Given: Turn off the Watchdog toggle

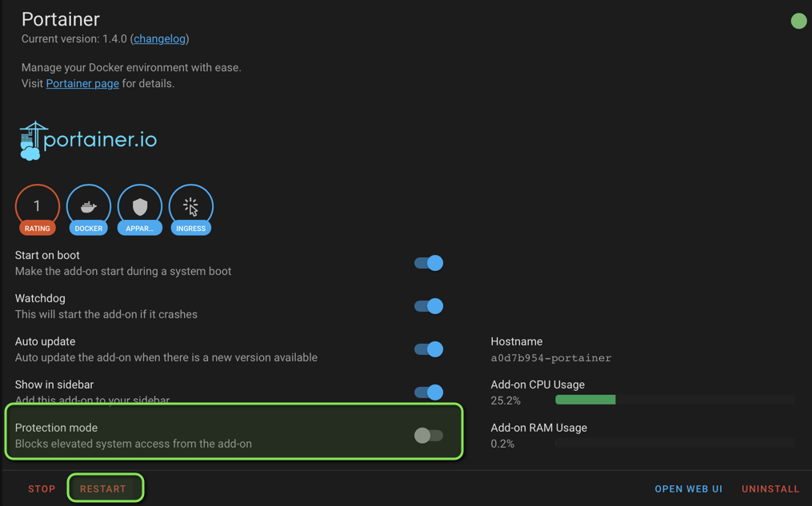Looking at the screenshot, I should point(429,306).
